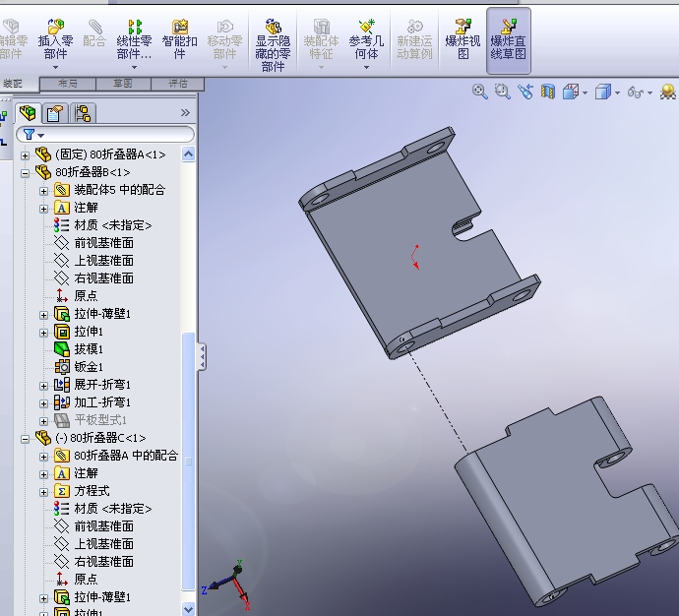The image size is (679, 616).
Task: Click the tree filter input field
Action: pos(105,135)
